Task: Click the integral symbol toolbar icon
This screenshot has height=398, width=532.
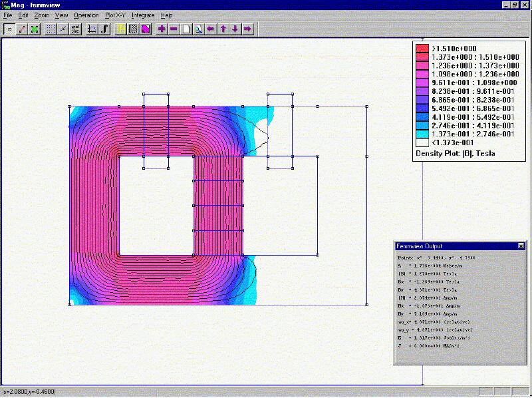Action: tap(105, 29)
